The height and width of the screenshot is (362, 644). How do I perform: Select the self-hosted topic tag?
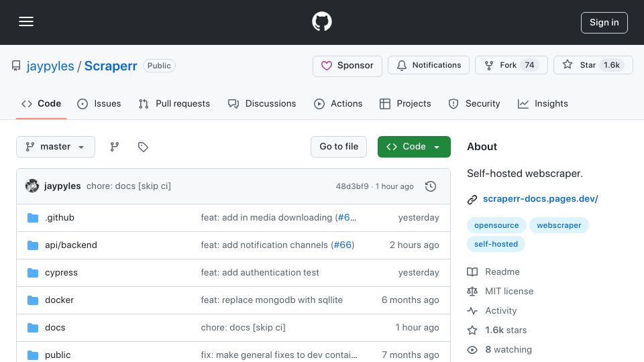pos(496,244)
